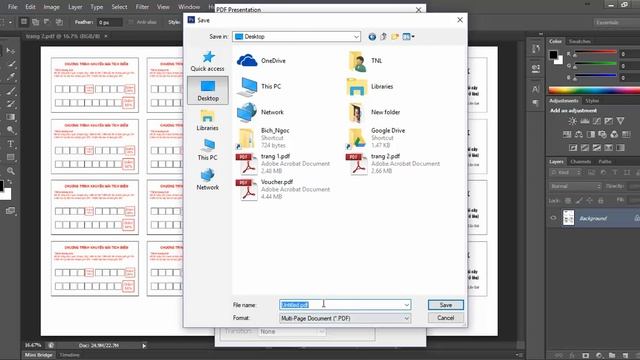The height and width of the screenshot is (360, 640).
Task: Add a Threshold adjustment
Action: point(597,147)
